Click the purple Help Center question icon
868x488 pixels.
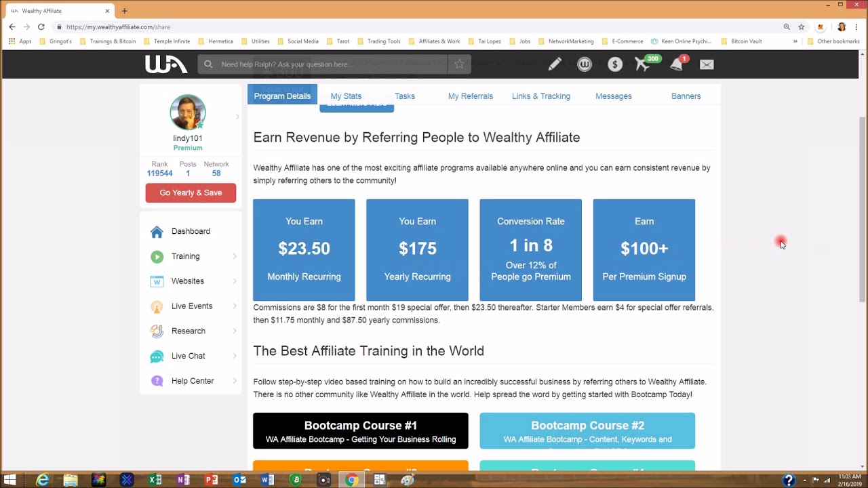157,381
